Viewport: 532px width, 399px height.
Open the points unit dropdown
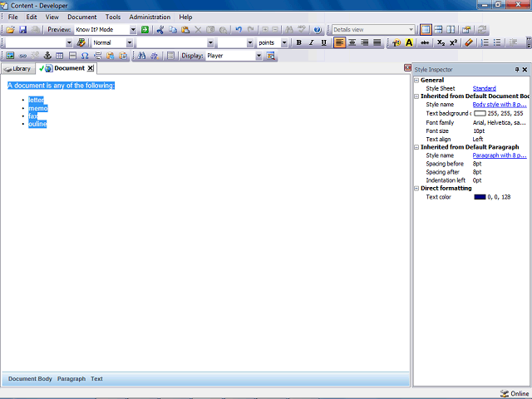click(284, 42)
